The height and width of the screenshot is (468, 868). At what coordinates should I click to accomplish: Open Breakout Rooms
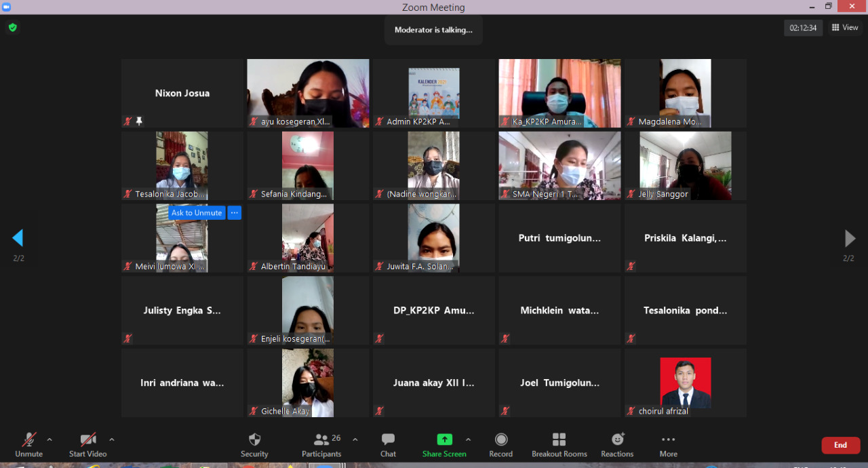click(559, 445)
